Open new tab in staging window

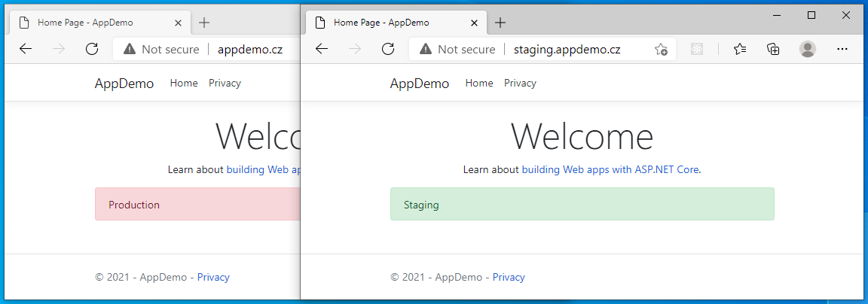click(x=500, y=23)
